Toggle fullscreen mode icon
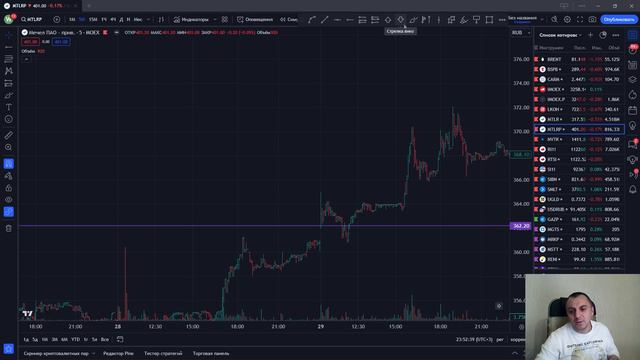 coord(580,20)
